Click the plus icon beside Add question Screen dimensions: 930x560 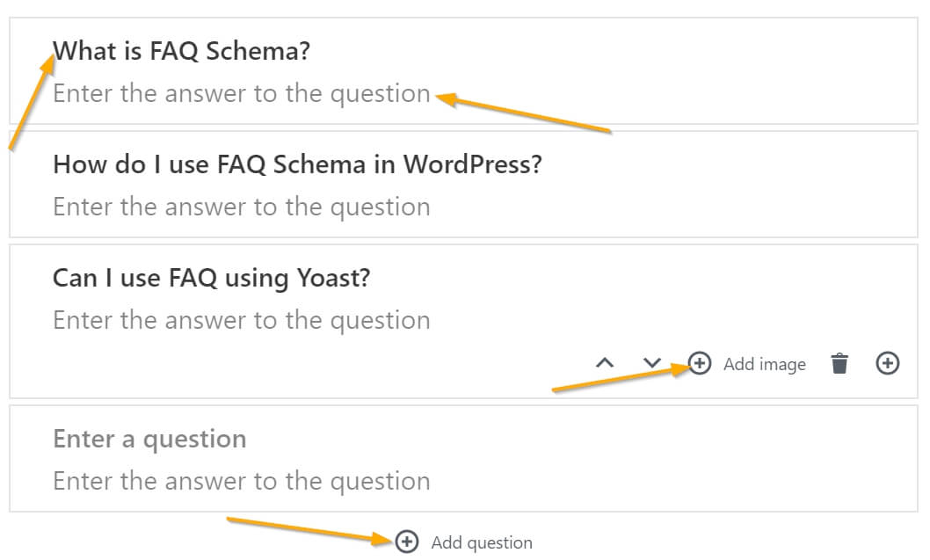(x=405, y=542)
